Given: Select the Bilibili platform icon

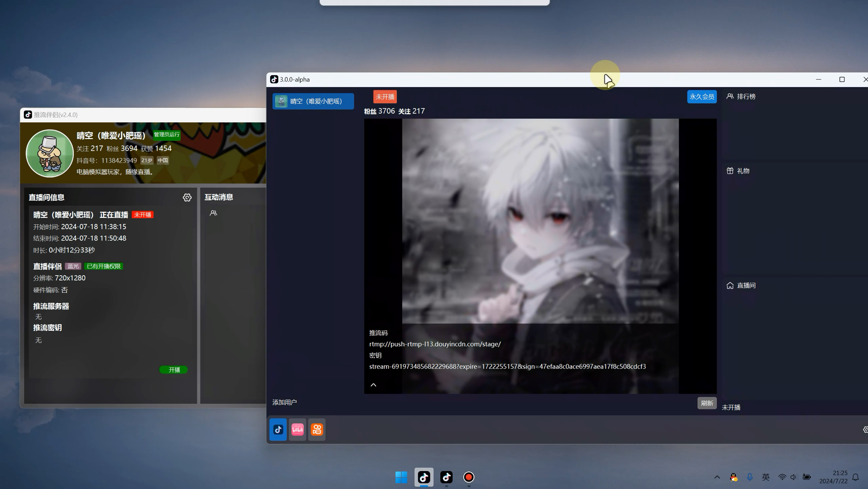Looking at the screenshot, I should click(298, 430).
